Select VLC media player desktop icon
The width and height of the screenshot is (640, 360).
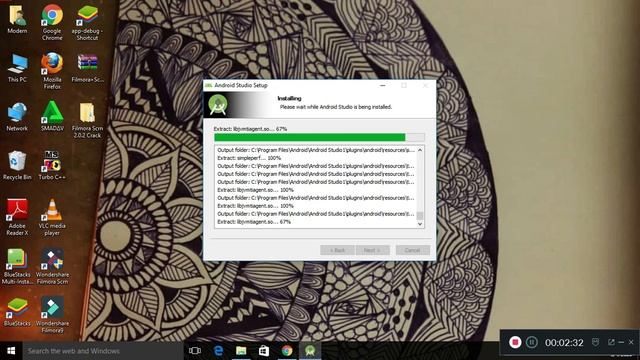click(x=52, y=217)
